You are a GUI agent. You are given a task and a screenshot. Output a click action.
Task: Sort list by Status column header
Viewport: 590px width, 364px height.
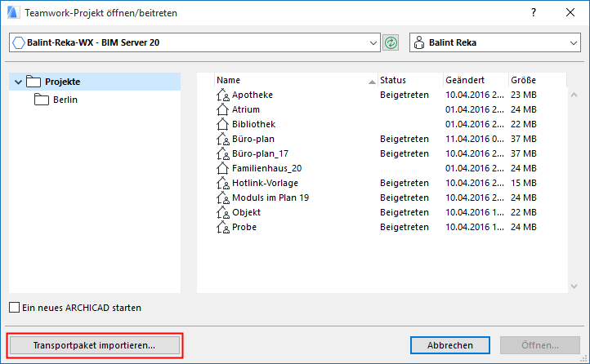[x=410, y=80]
